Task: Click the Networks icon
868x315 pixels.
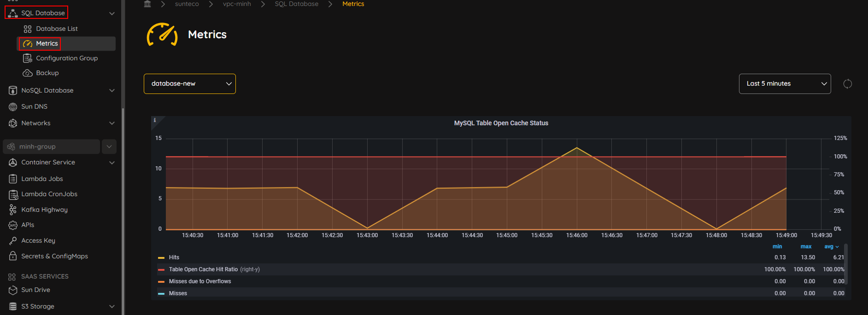Action: point(13,123)
